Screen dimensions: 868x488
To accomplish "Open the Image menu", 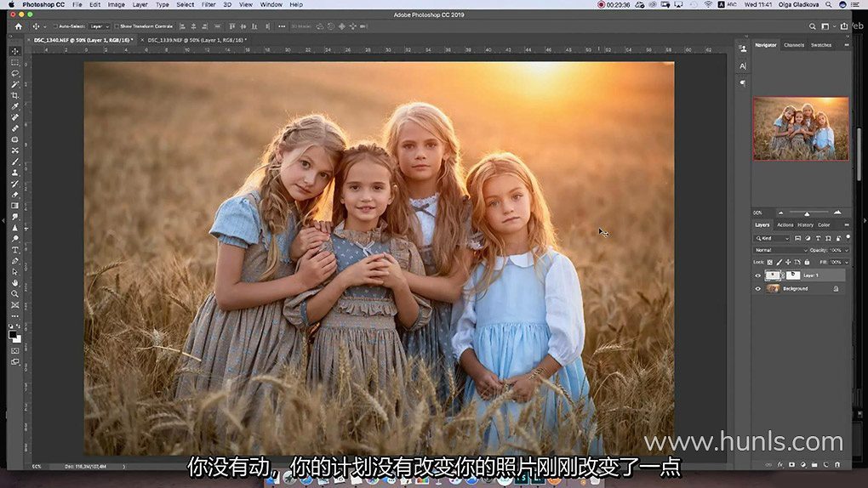I will 116,4.
